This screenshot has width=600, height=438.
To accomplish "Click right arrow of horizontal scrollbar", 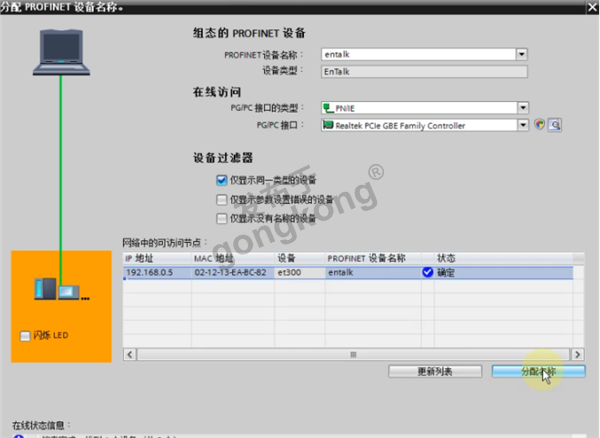I will 577,355.
